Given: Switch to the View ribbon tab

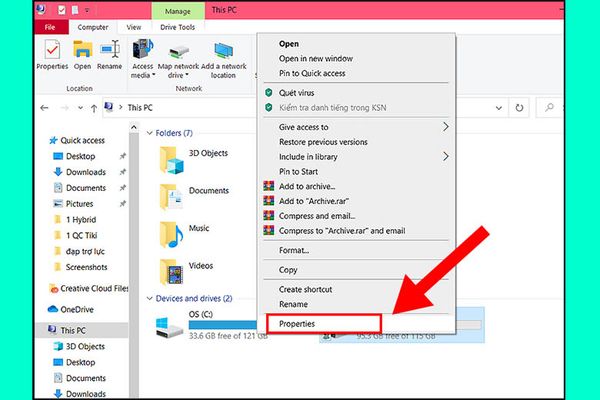Looking at the screenshot, I should pyautogui.click(x=133, y=27).
